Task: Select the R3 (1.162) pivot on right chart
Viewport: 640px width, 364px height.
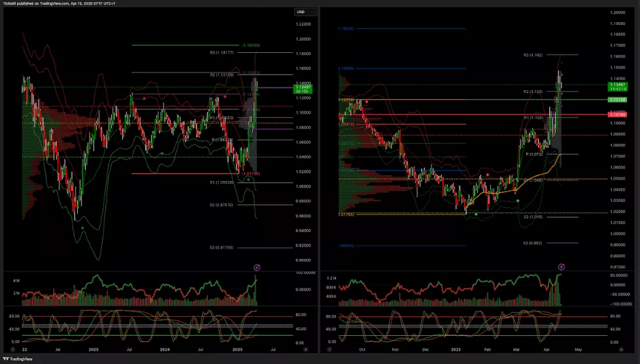Action: 534,55
